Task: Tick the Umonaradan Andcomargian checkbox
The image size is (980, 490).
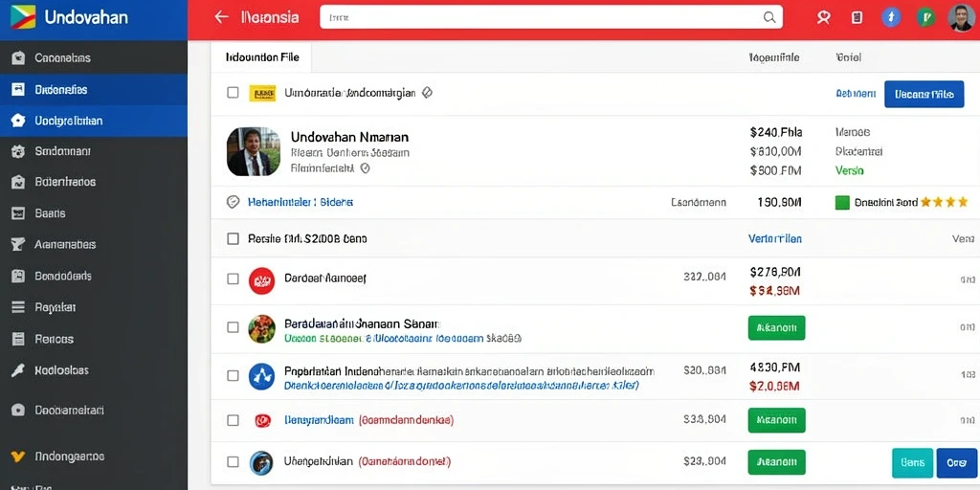Action: point(233,93)
